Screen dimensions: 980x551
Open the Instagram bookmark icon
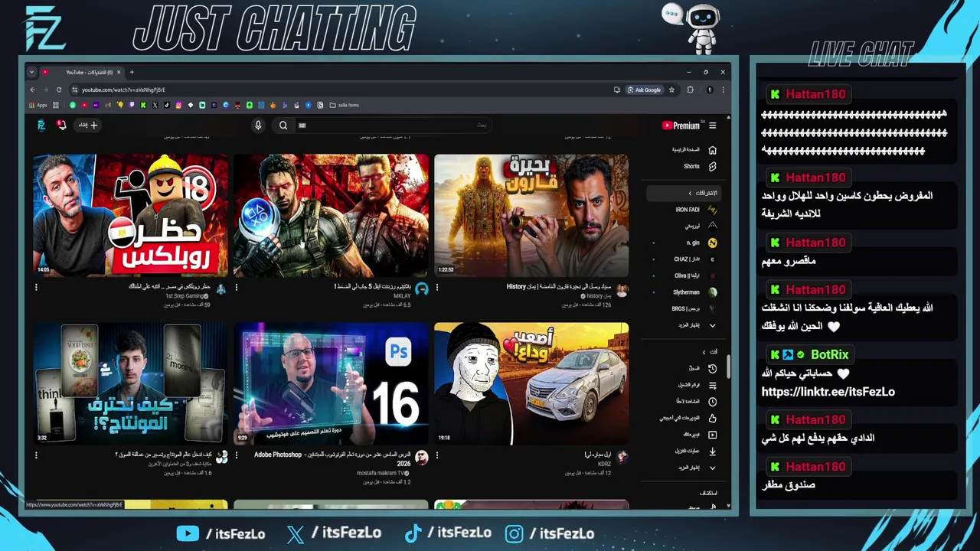coord(179,105)
